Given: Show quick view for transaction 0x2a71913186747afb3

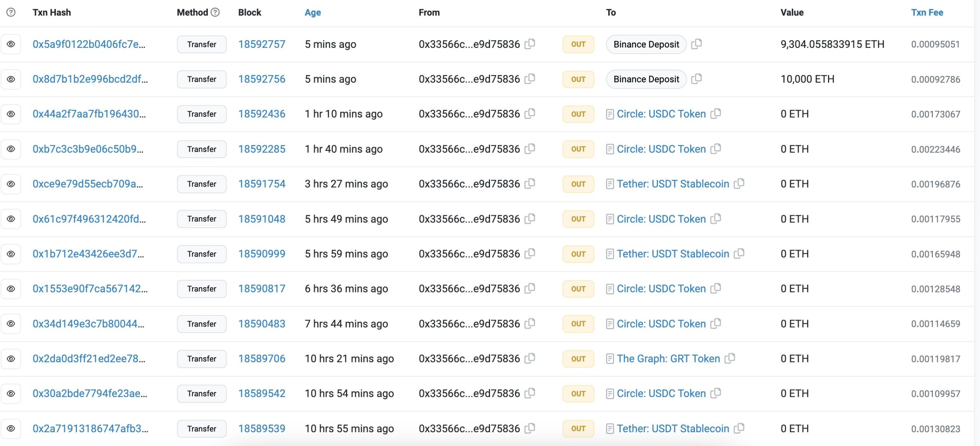Looking at the screenshot, I should tap(11, 428).
